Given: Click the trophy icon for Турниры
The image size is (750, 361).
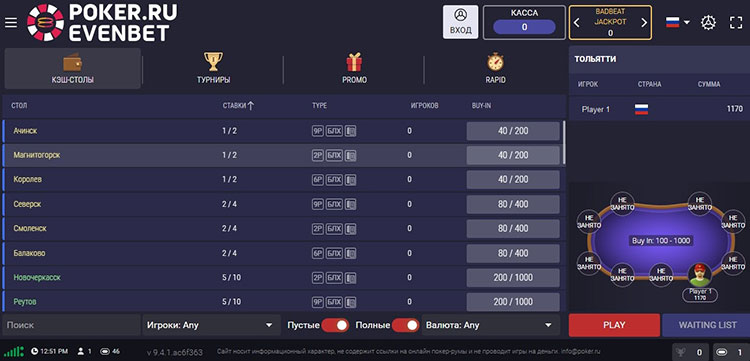Looking at the screenshot, I should [213, 62].
